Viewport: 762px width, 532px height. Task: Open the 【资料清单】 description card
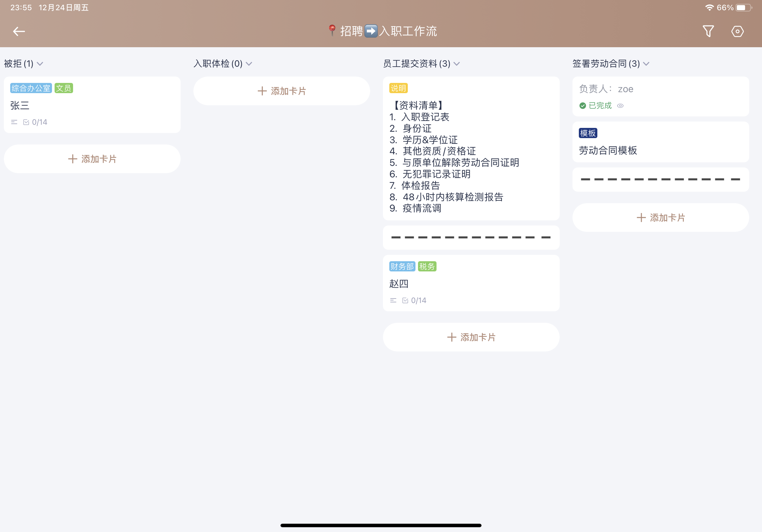(x=471, y=148)
